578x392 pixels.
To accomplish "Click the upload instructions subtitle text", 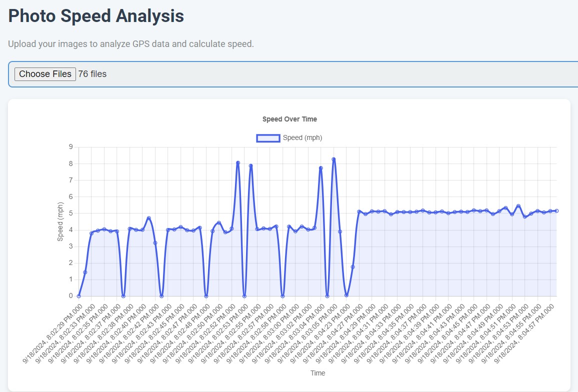I will click(x=131, y=44).
